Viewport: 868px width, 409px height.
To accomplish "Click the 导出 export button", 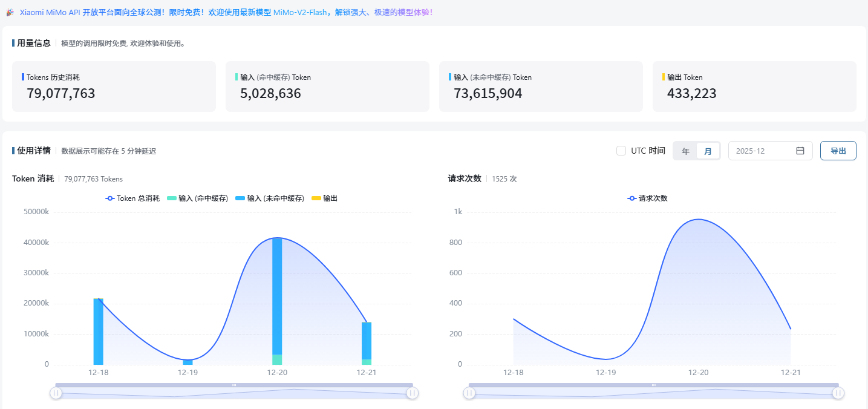I will click(x=838, y=150).
